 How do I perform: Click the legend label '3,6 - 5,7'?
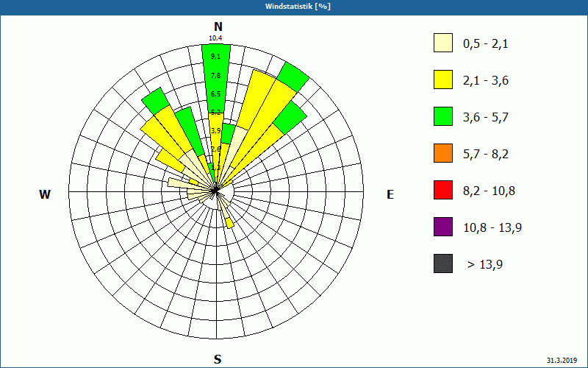coord(486,118)
